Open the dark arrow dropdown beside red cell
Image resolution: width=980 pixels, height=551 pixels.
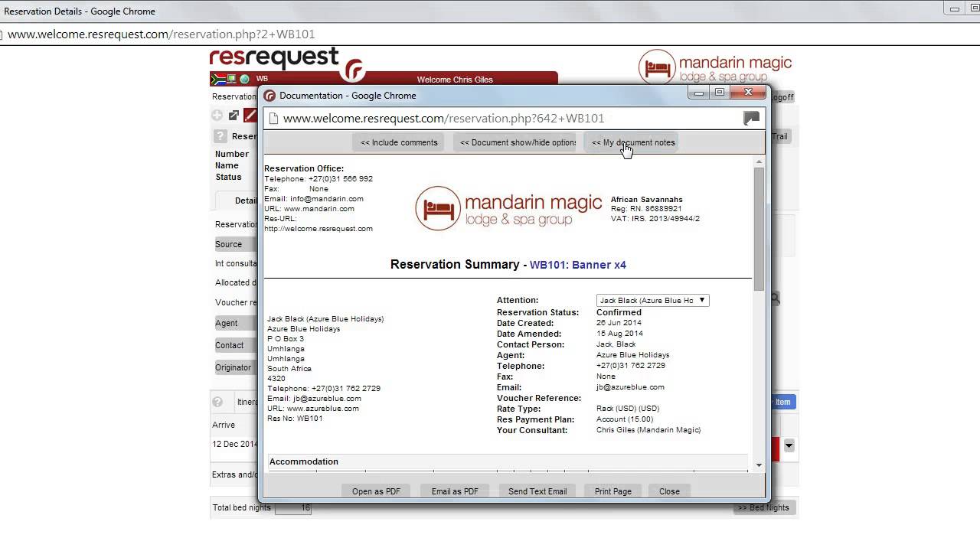pyautogui.click(x=789, y=445)
